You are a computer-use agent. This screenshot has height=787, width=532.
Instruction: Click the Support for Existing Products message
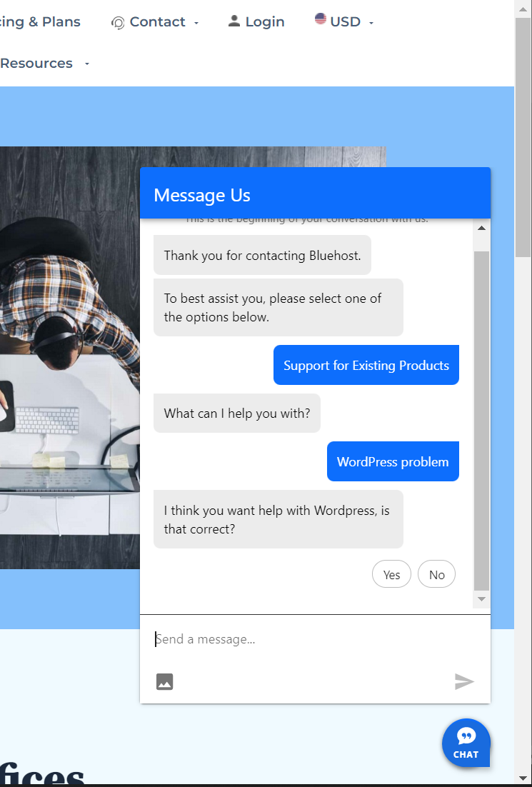[366, 365]
